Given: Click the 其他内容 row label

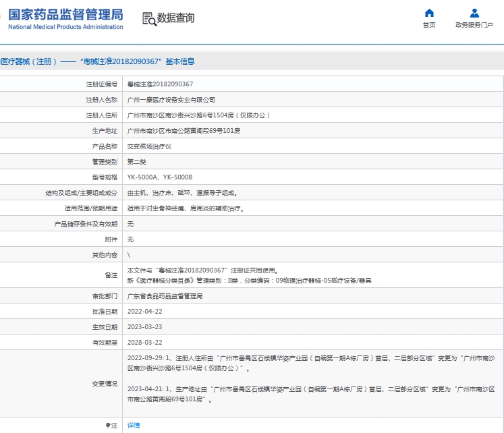Looking at the screenshot, I should point(105,255).
